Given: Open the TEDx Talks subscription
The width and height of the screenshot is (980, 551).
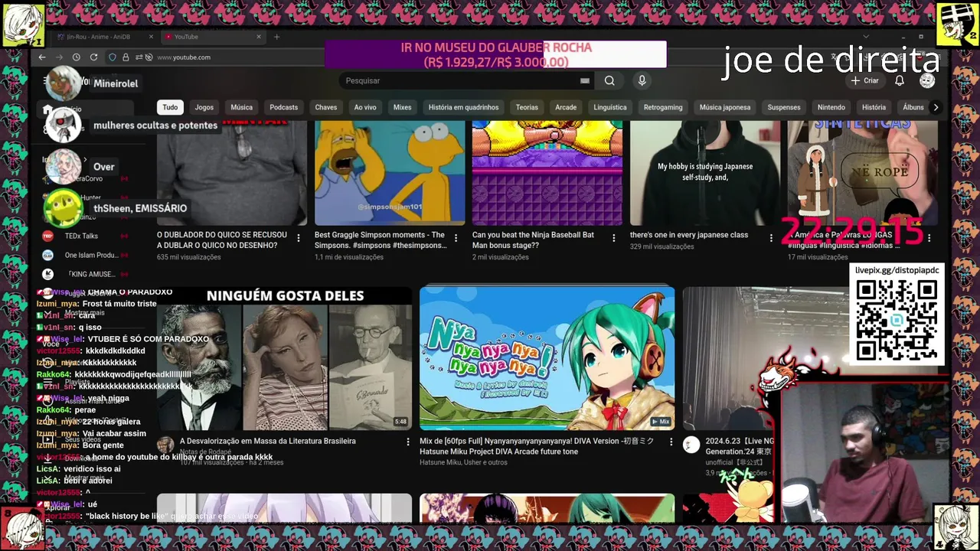Looking at the screenshot, I should [x=81, y=236].
